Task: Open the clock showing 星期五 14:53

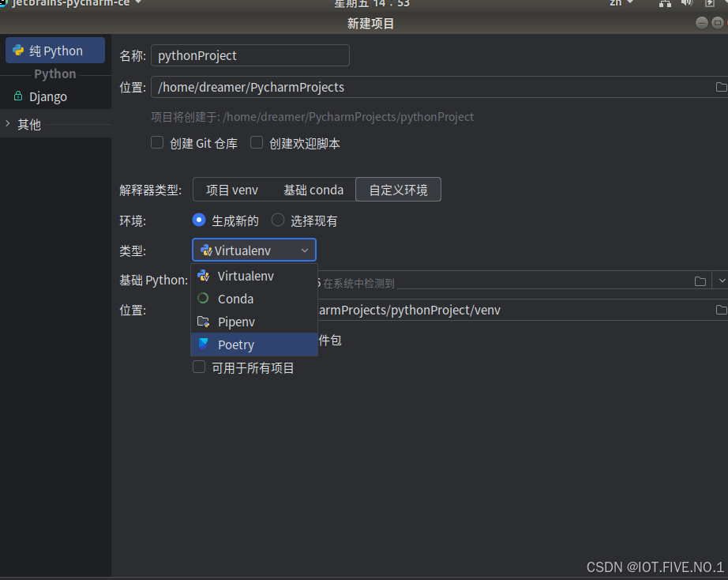Action: pos(371,4)
